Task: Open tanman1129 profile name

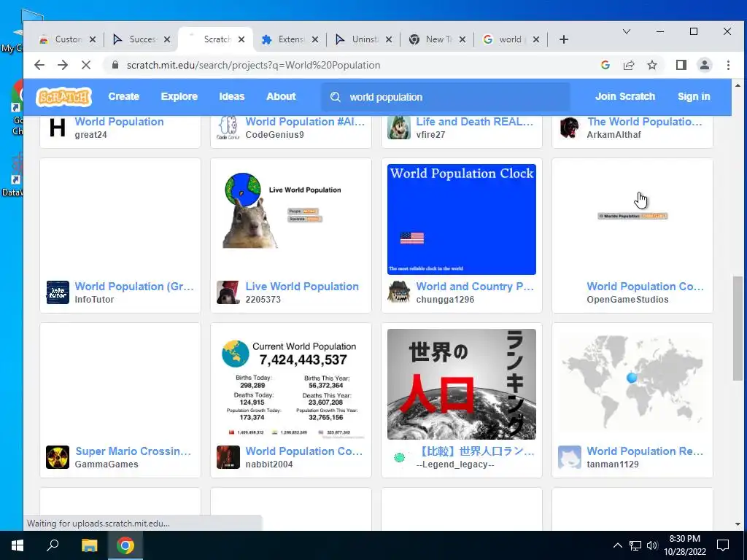Action: pyautogui.click(x=613, y=464)
